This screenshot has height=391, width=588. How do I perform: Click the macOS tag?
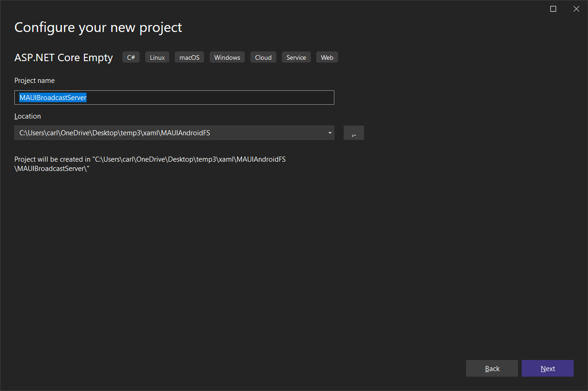pyautogui.click(x=189, y=57)
